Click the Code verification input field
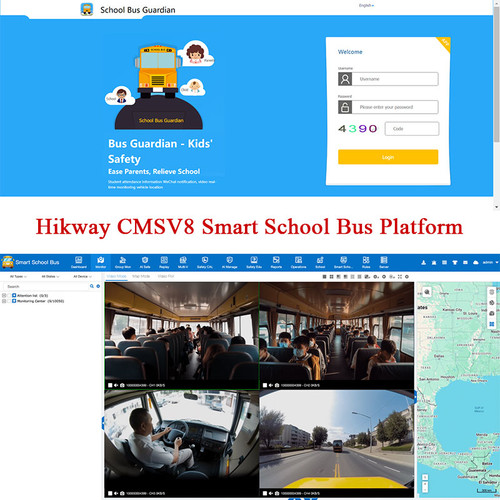This screenshot has width=500, height=500. 412,129
